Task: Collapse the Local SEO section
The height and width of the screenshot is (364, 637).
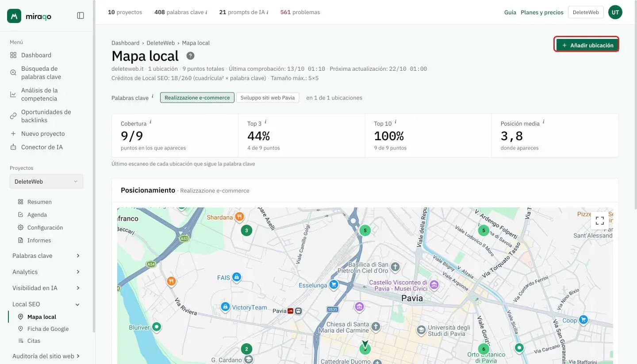Action: (46, 304)
